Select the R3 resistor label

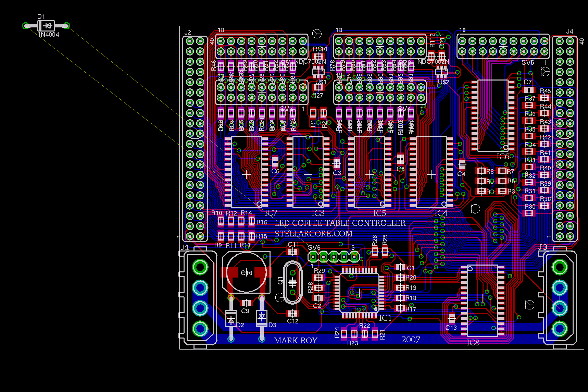(x=511, y=192)
